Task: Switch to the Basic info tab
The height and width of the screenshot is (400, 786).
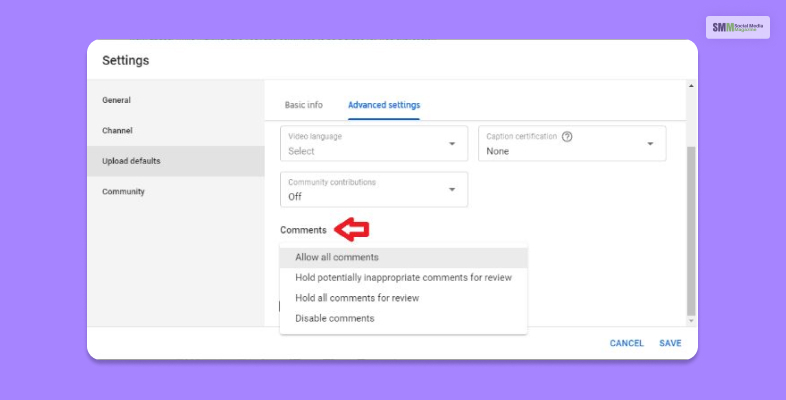Action: click(304, 105)
